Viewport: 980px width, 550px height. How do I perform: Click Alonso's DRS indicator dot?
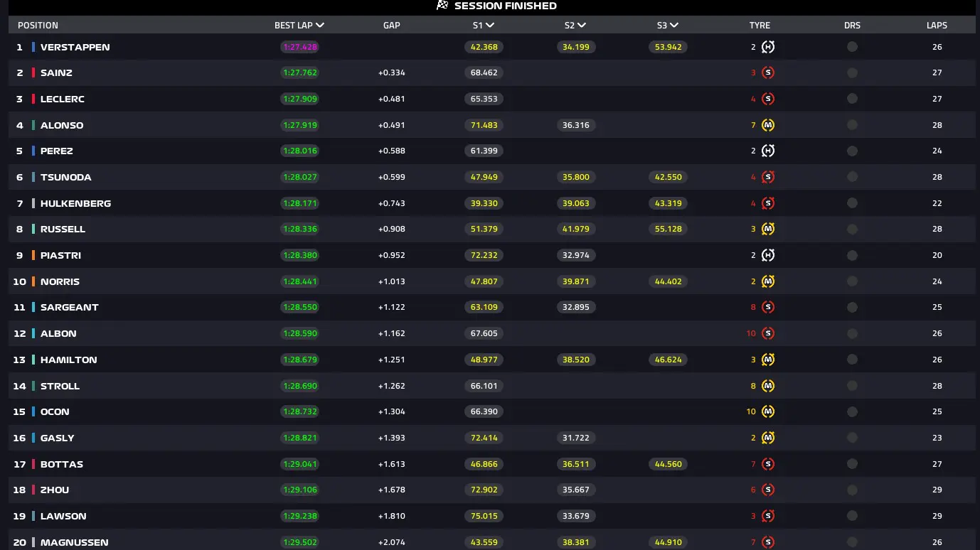(852, 125)
